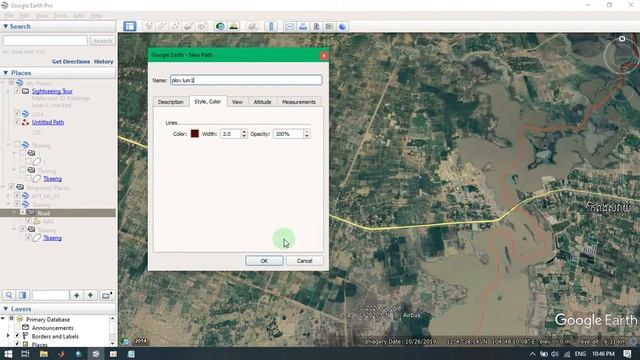The width and height of the screenshot is (640, 360).
Task: Click the Print toolbar icon
Action: [x=303, y=27]
